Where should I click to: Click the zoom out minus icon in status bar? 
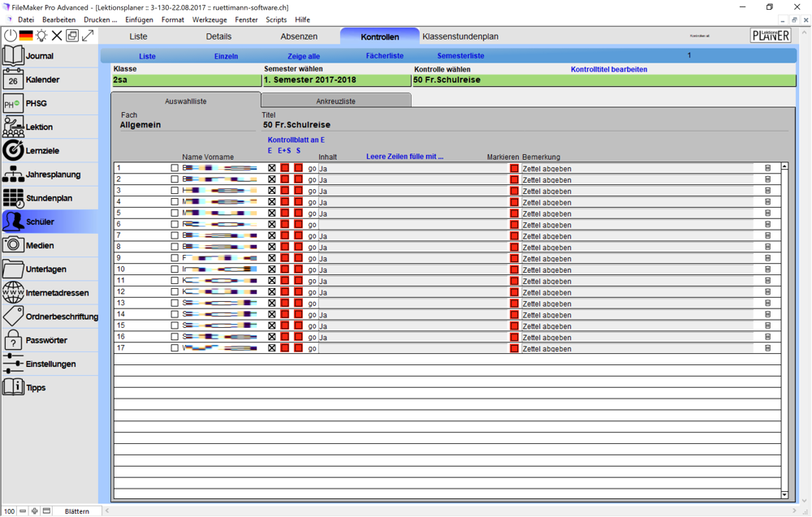pyautogui.click(x=23, y=511)
